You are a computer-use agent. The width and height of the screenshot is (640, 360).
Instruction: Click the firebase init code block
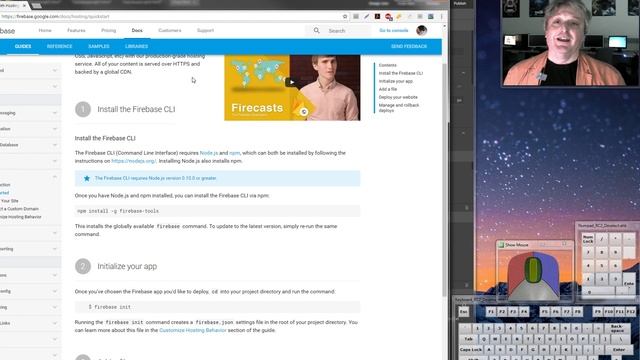[x=217, y=307]
